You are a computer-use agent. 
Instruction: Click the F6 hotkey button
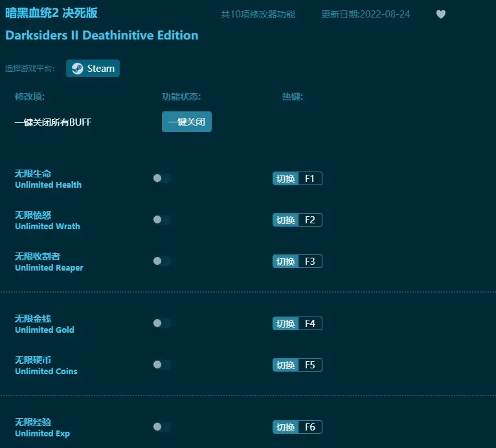[x=309, y=427]
